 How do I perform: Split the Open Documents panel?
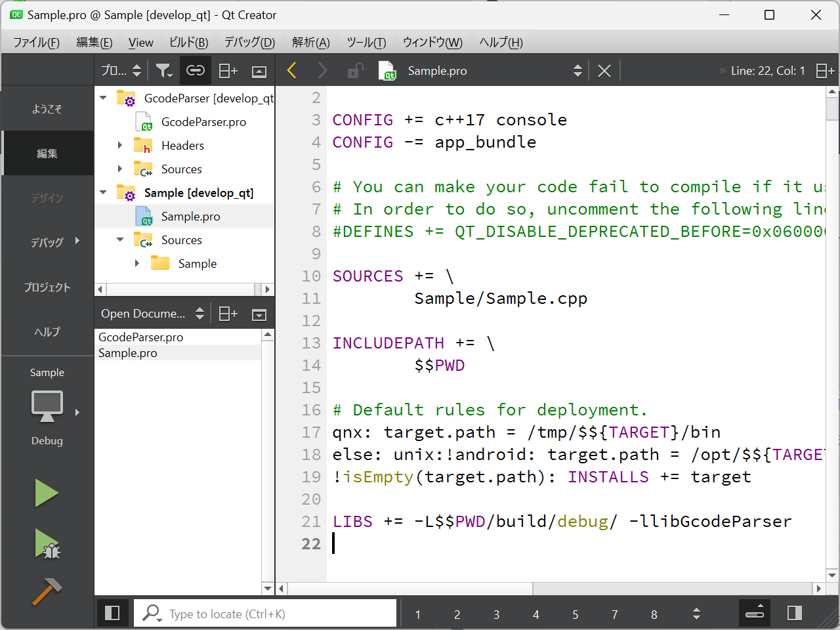tap(228, 314)
